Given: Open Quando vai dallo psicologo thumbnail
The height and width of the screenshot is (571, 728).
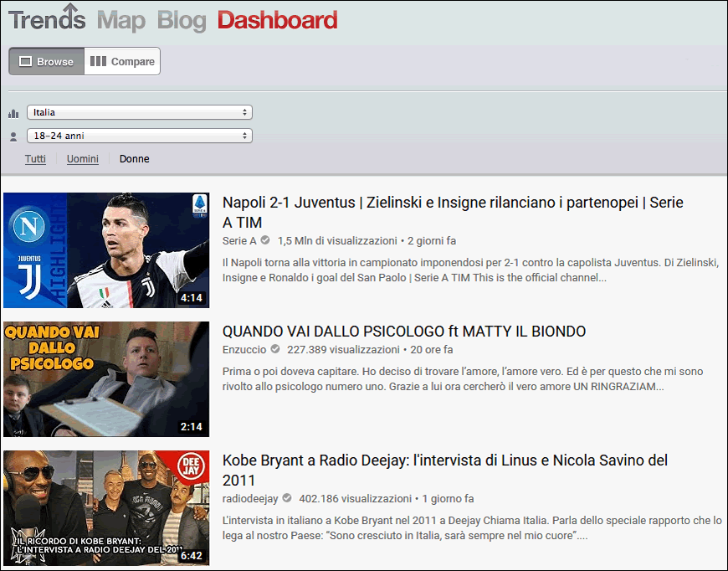Looking at the screenshot, I should [106, 379].
